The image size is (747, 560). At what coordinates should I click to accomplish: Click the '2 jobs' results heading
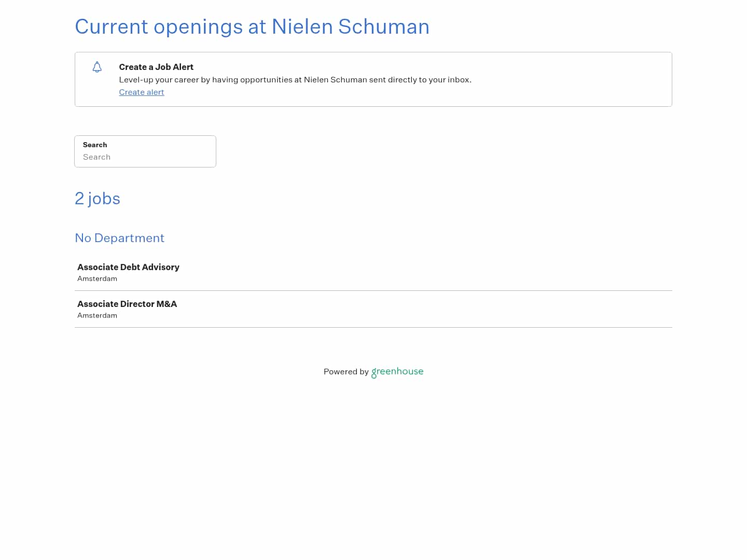[98, 199]
